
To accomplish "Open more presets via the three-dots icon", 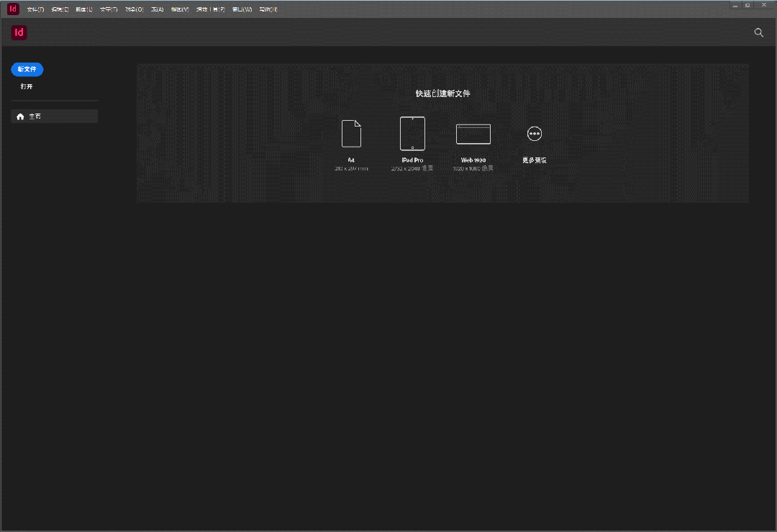I will pos(534,134).
